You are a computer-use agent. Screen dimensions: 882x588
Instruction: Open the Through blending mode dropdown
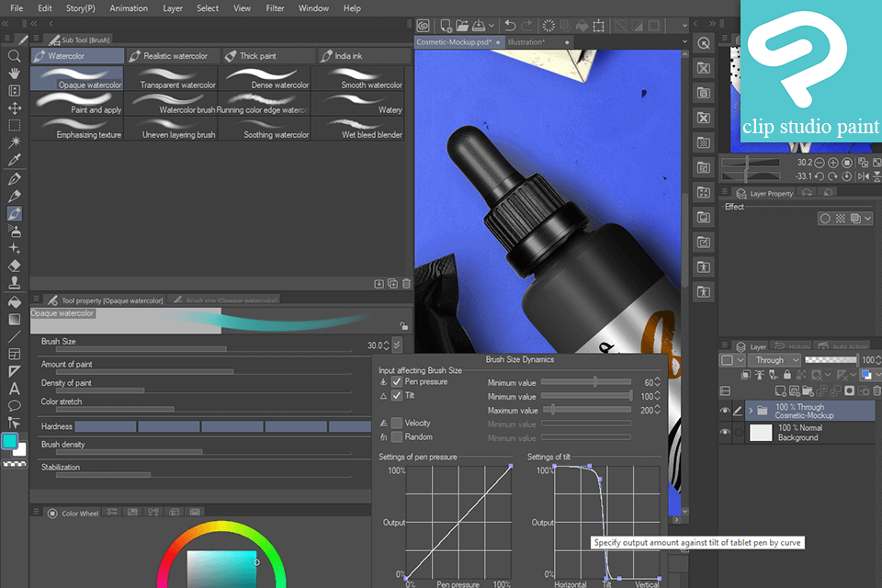(775, 360)
